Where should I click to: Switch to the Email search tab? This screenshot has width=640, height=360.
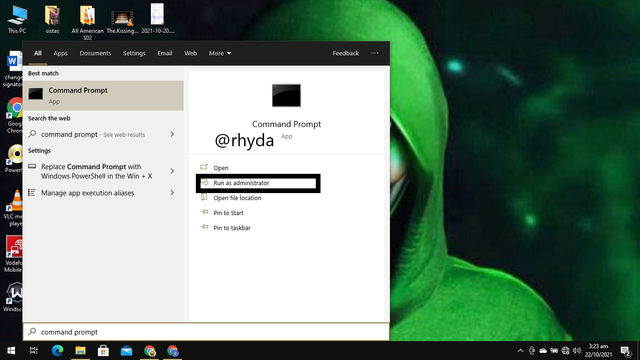click(165, 53)
